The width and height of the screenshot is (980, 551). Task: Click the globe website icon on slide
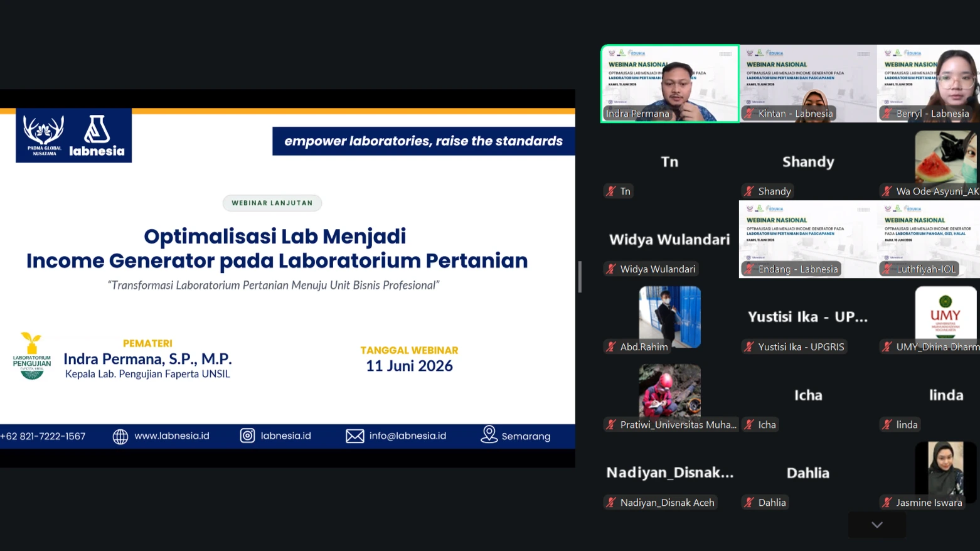tap(120, 436)
